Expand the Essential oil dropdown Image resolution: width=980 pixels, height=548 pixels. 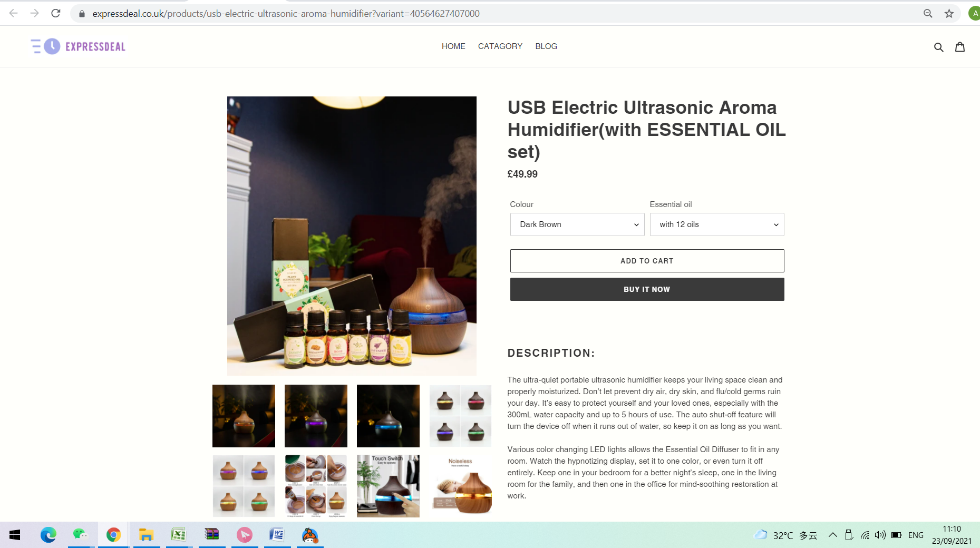717,224
